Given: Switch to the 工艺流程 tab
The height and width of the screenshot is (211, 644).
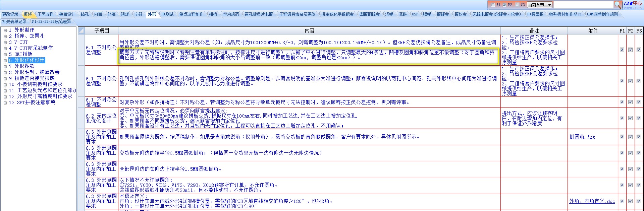Looking at the screenshot, I should (x=45, y=14).
